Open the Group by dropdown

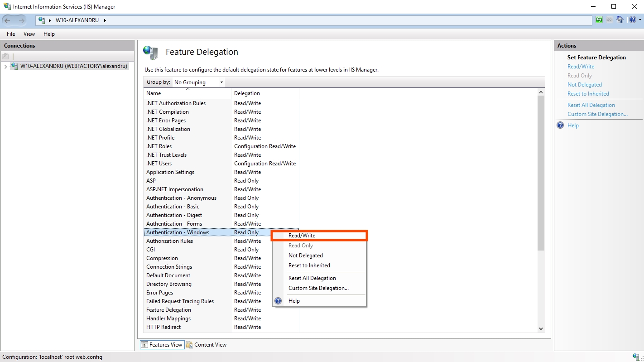pos(198,82)
